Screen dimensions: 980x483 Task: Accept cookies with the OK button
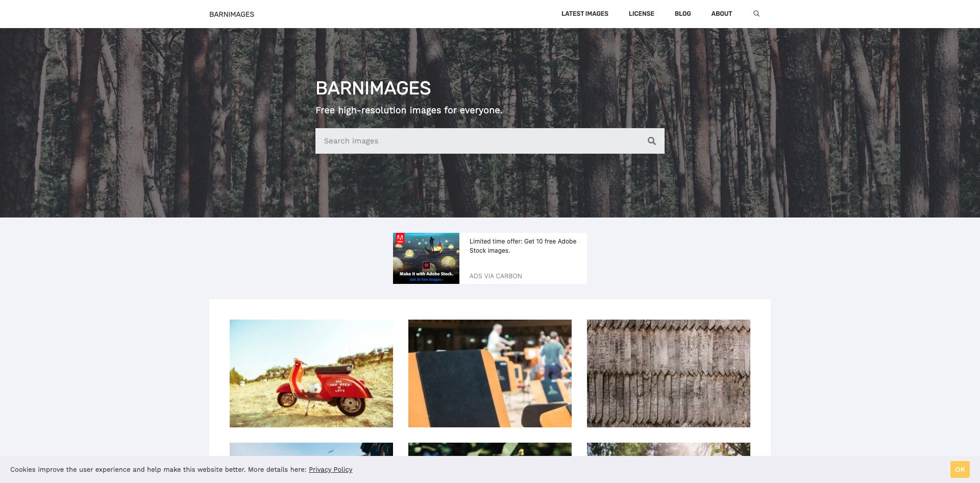pos(960,470)
